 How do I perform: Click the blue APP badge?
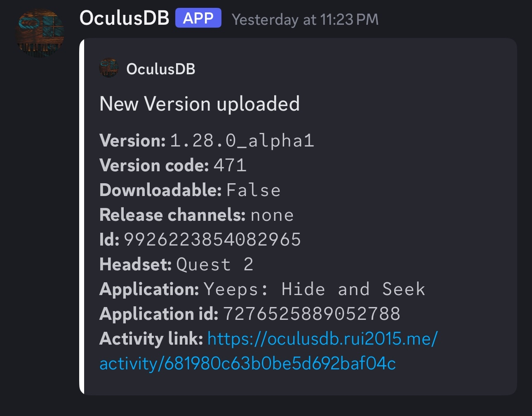pyautogui.click(x=198, y=18)
